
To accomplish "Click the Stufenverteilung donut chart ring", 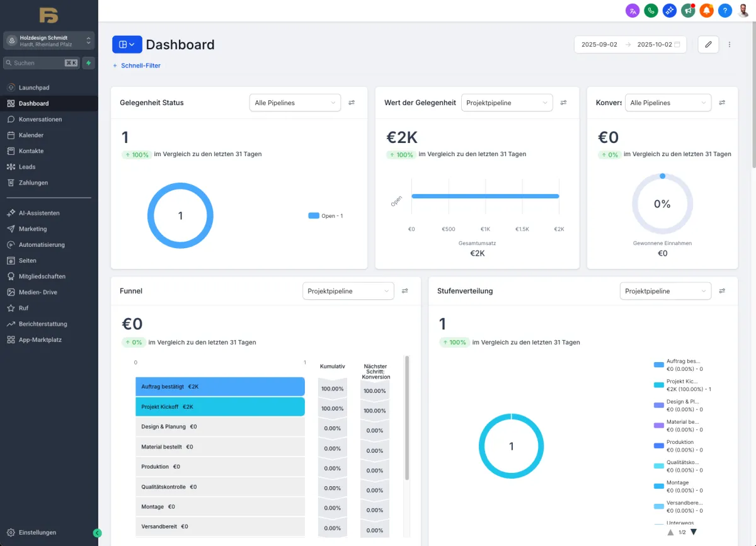I will [x=511, y=446].
